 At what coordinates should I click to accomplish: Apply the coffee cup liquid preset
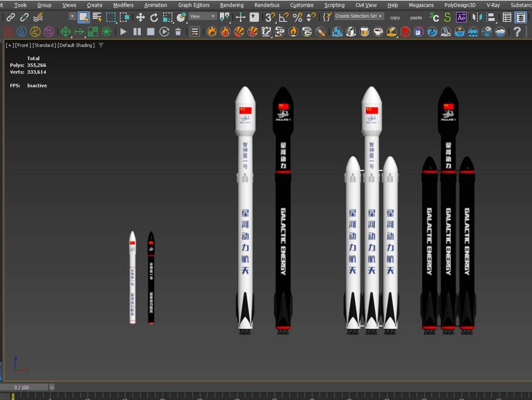(x=378, y=32)
